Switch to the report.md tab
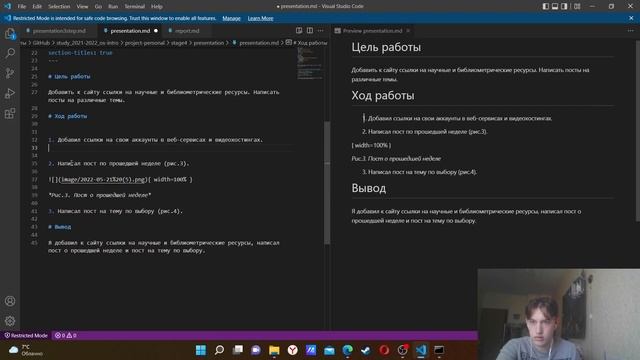 pyautogui.click(x=187, y=31)
